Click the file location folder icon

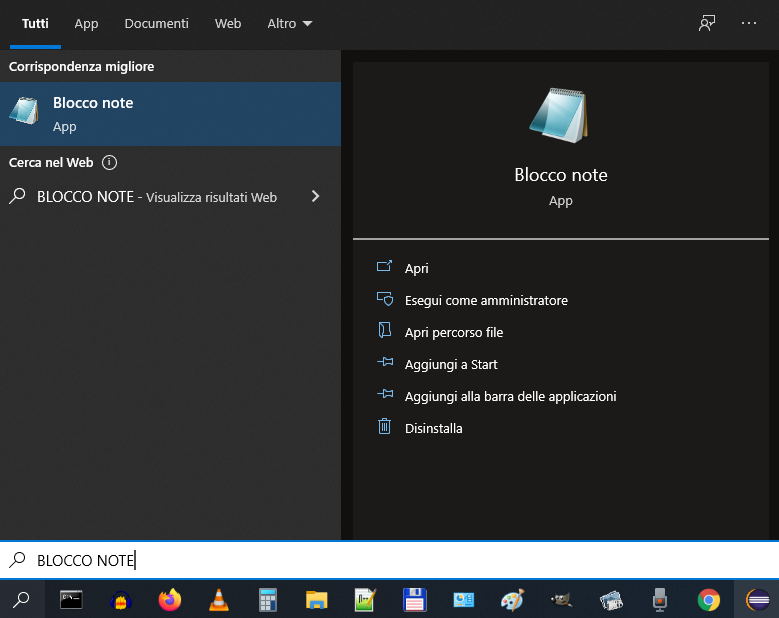(385, 330)
